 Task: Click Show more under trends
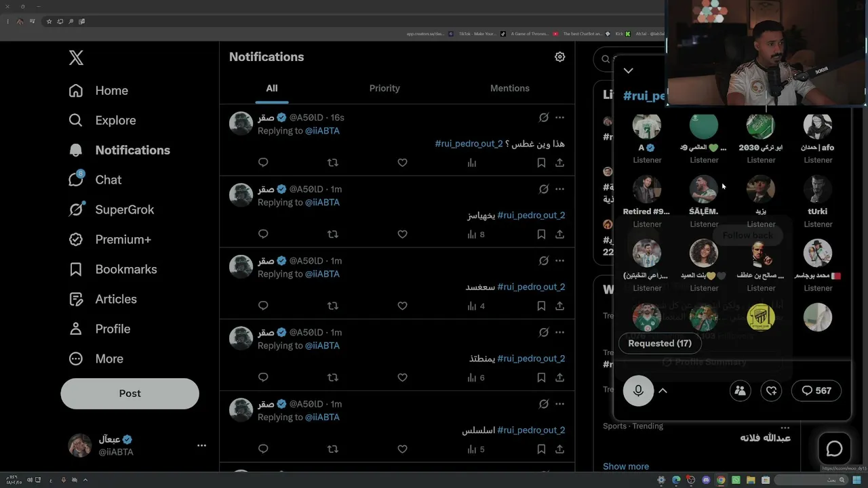[626, 466]
